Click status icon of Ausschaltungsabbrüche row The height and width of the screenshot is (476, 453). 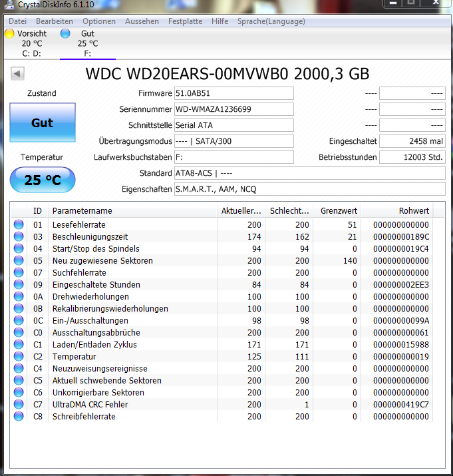click(19, 332)
